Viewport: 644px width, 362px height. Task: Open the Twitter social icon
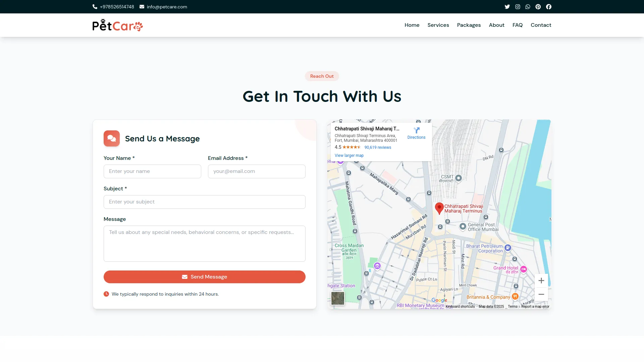tap(507, 7)
